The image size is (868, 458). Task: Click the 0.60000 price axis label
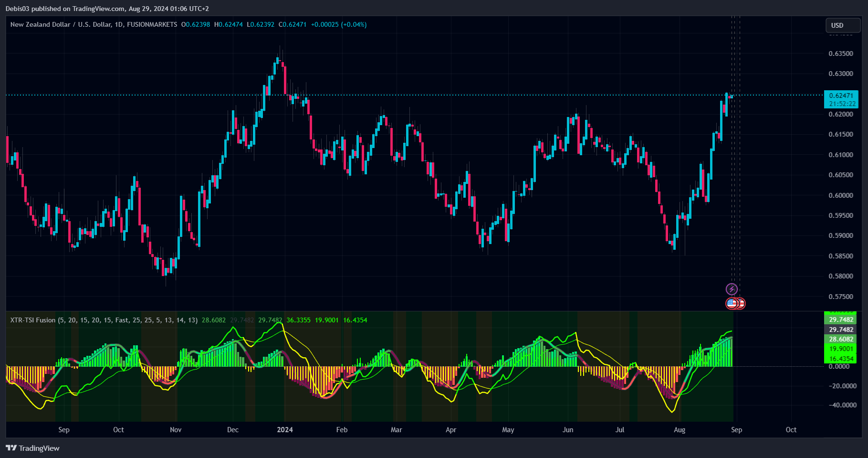pyautogui.click(x=841, y=195)
